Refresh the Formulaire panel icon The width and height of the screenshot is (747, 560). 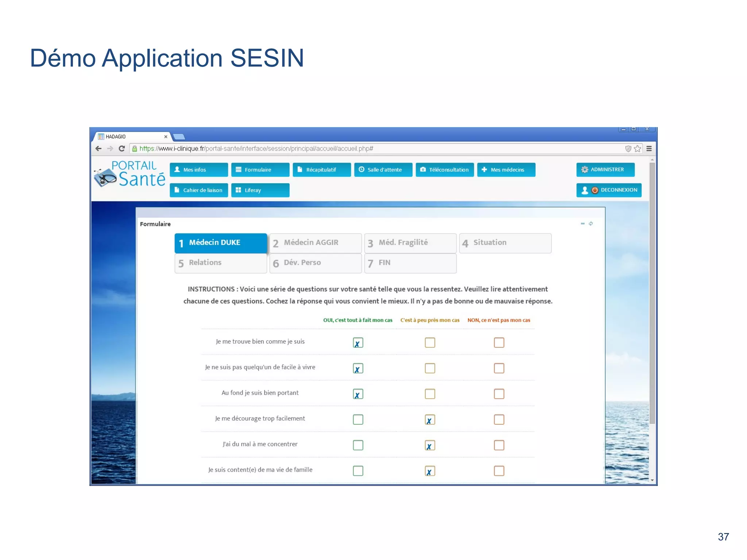tap(591, 223)
